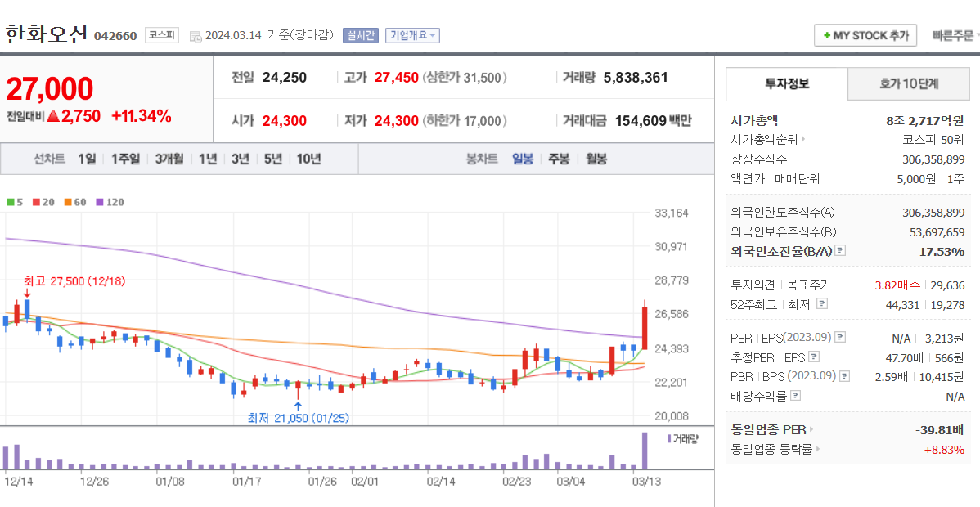Click the 외국인소진율 value 17.53%
Image resolution: width=980 pixels, height=507 pixels.
(943, 252)
